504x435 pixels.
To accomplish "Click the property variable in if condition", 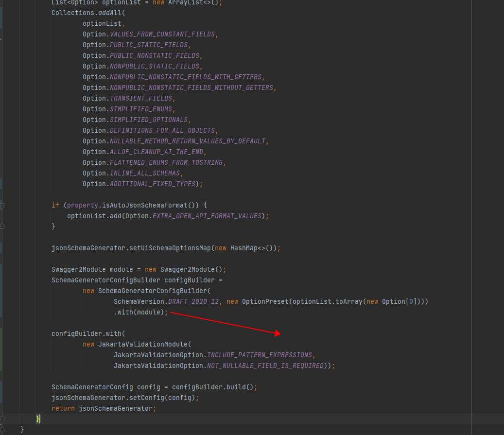I will click(83, 205).
